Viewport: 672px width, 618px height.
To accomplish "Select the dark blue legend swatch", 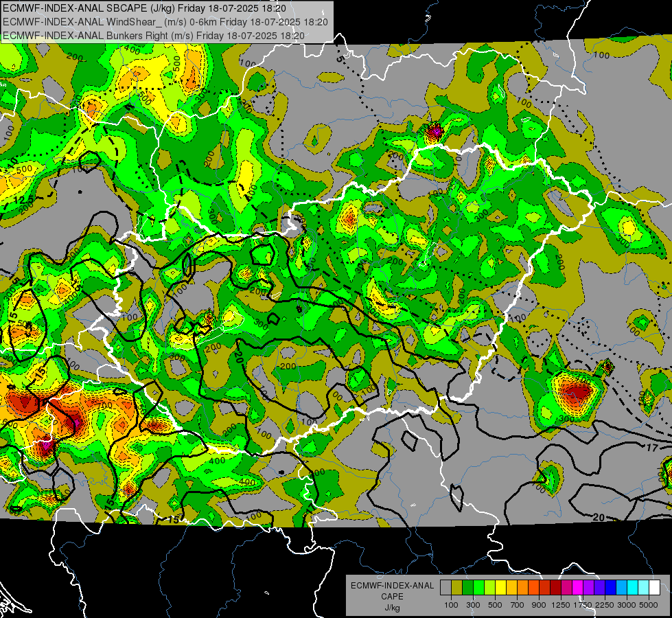I will pos(611,588).
